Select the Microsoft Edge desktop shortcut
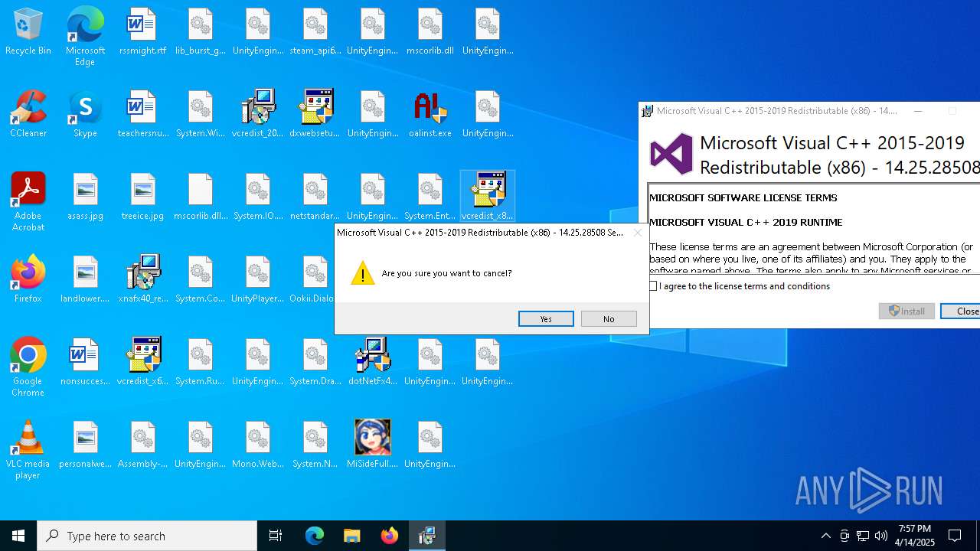Viewport: 980px width, 551px height. coord(85,36)
